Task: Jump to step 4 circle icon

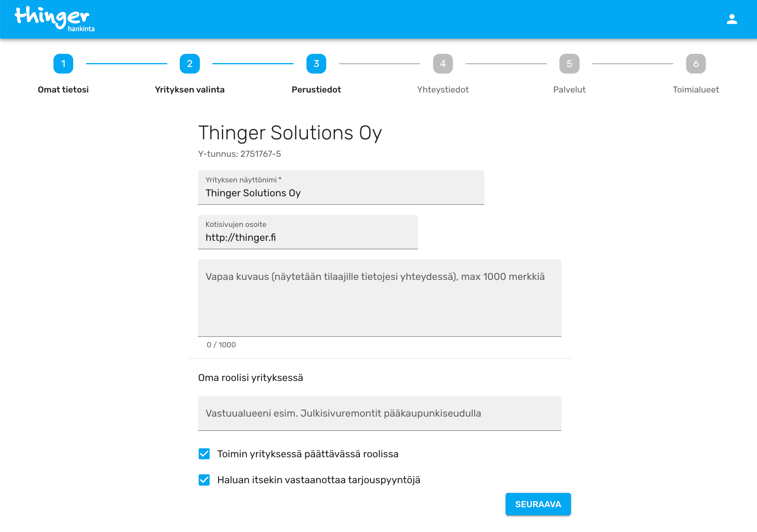Action: 443,63
